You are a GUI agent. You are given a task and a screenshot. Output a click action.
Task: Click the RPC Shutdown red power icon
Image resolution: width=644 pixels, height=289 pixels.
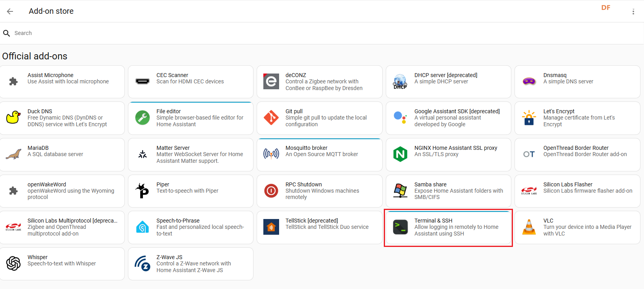coord(271,191)
